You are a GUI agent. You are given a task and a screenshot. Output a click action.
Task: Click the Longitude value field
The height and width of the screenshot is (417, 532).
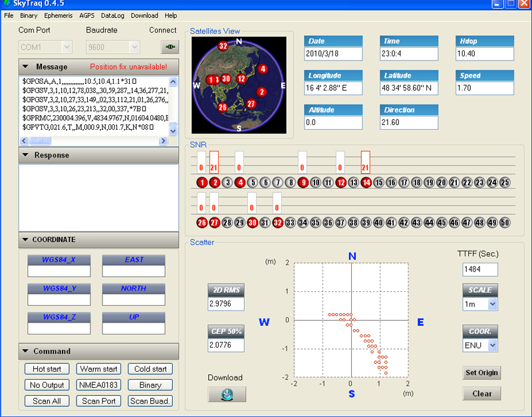click(x=333, y=88)
